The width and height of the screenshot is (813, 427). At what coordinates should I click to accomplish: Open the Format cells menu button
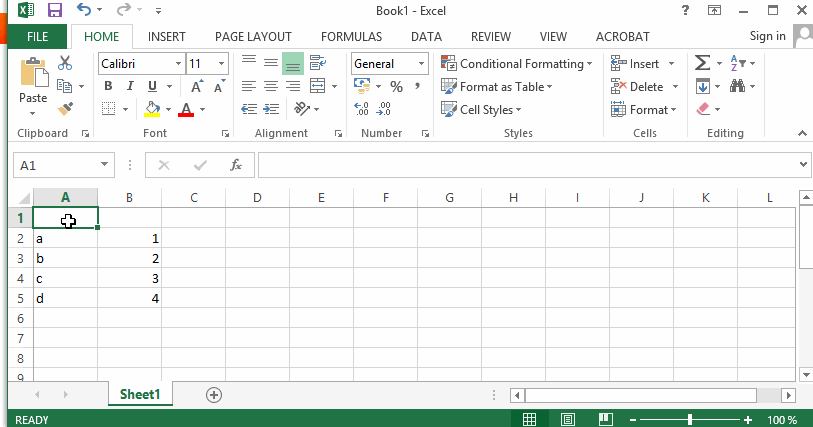pos(643,109)
